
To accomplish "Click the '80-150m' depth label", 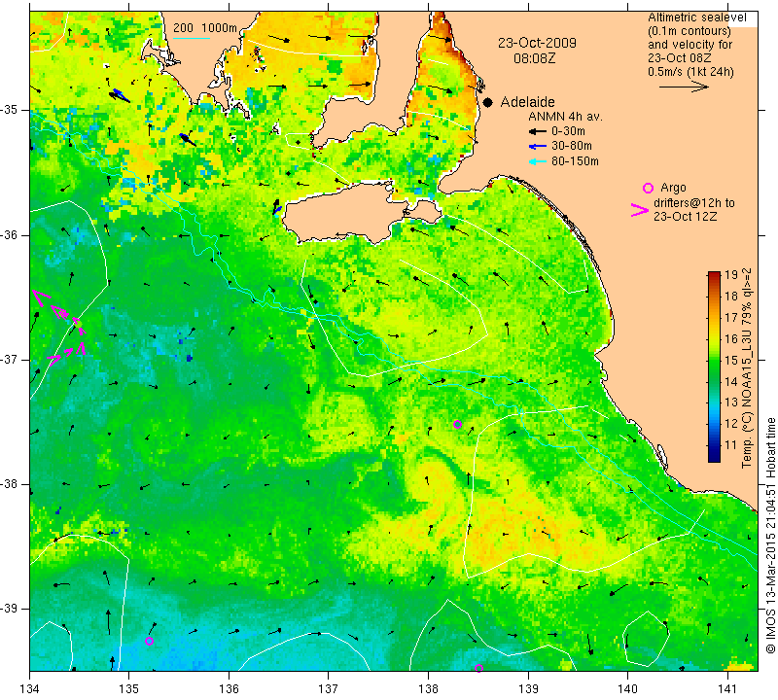I will (x=575, y=161).
